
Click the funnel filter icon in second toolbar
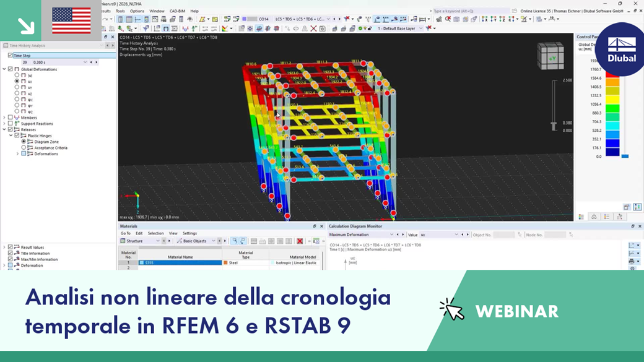[146, 28]
